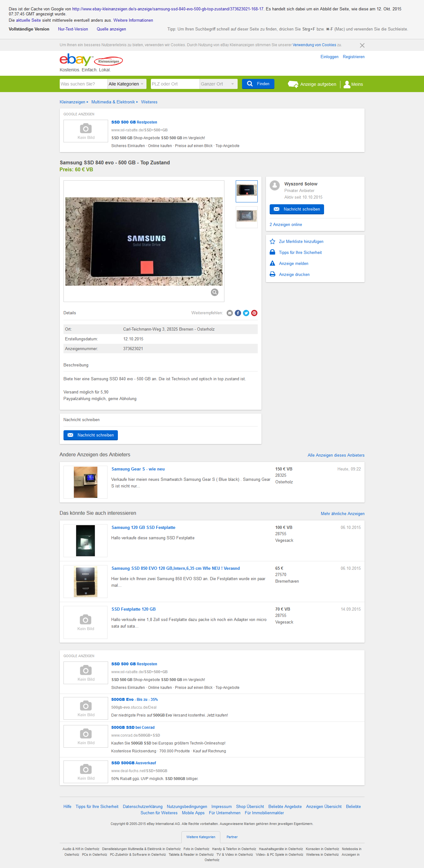
Task: Click Anzeige aufgeben text link
Action: pos(318,84)
